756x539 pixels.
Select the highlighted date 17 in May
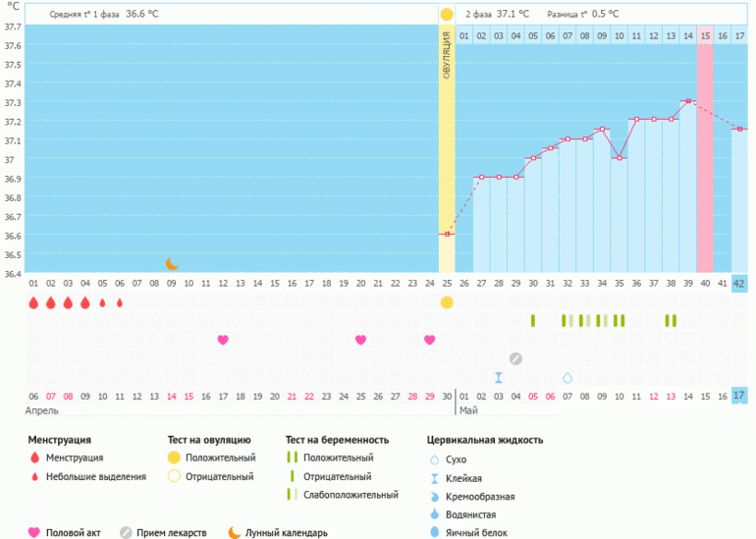point(739,396)
